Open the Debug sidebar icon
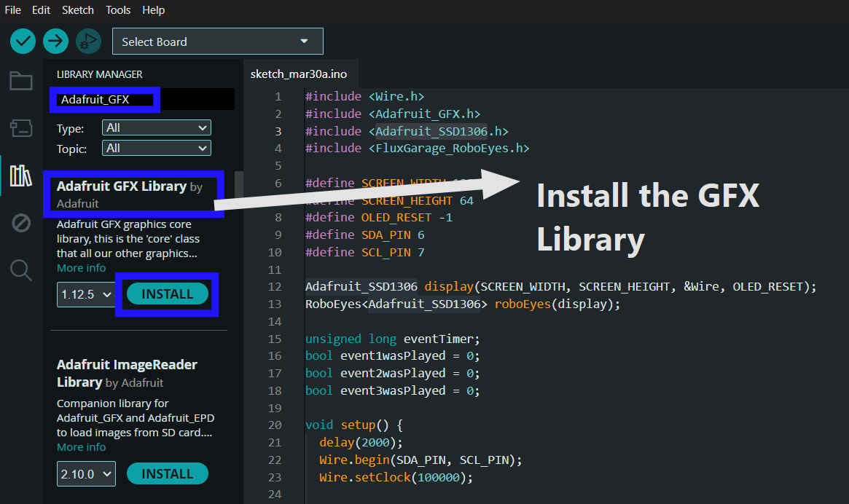Viewport: 849px width, 504px height. 21,222
